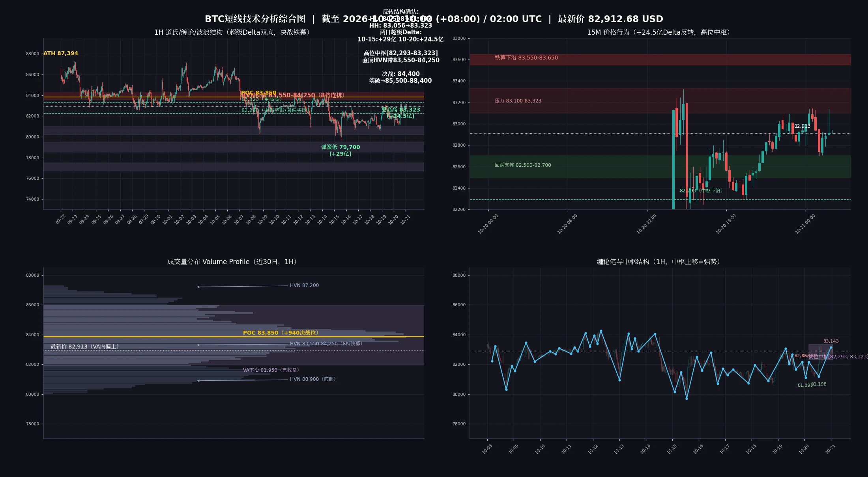Click the 82,293 中枢下沿 annotation
The height and width of the screenshot is (477, 868).
pos(702,191)
